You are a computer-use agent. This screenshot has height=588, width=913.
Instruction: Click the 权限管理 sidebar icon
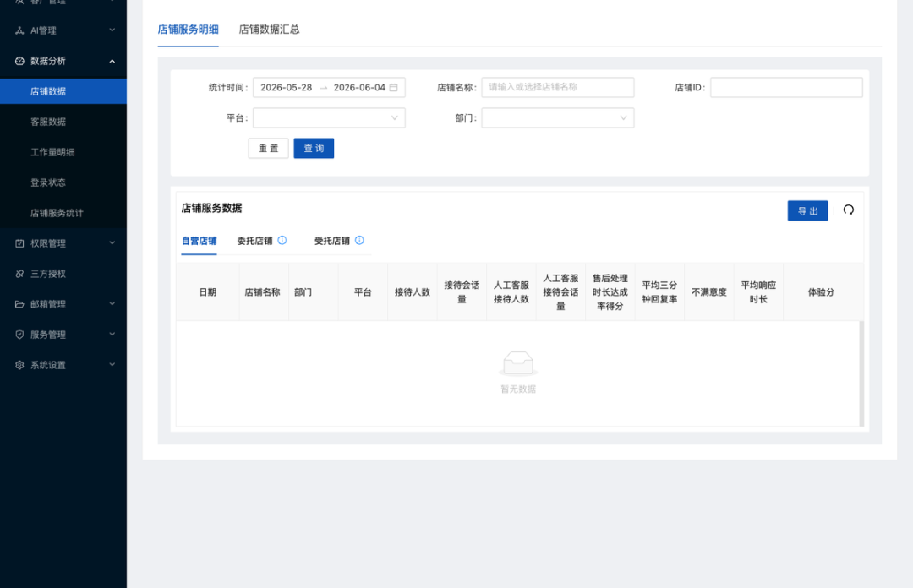(x=19, y=243)
